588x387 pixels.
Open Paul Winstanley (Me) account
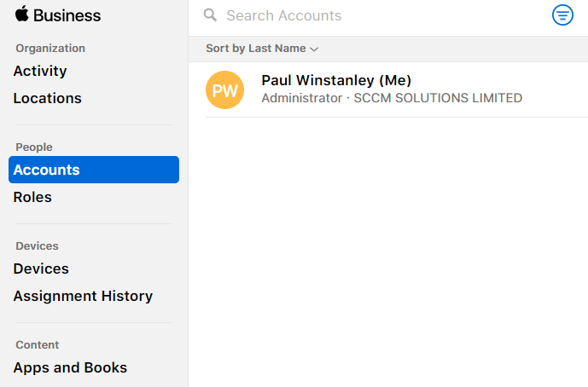336,80
